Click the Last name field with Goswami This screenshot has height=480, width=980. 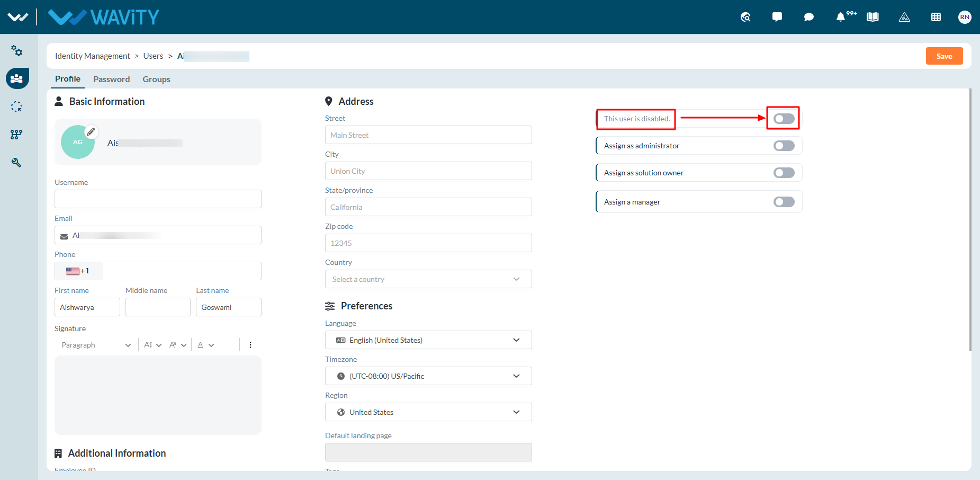(229, 307)
